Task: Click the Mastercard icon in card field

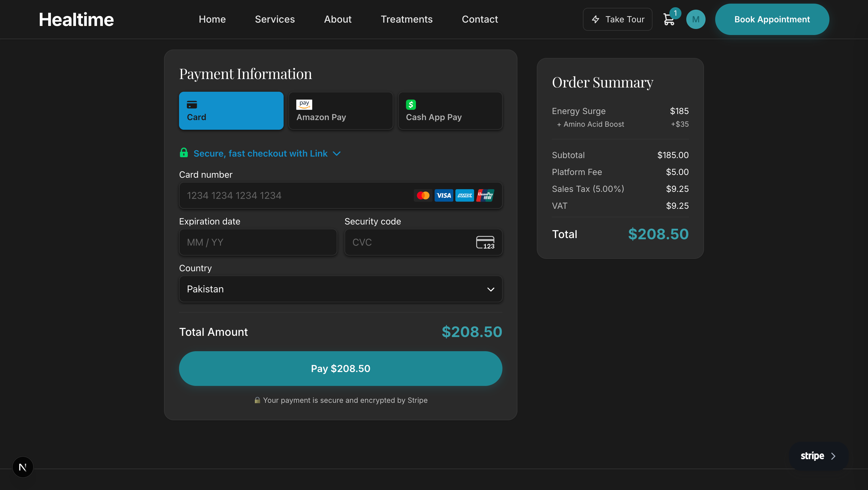Action: pos(423,195)
